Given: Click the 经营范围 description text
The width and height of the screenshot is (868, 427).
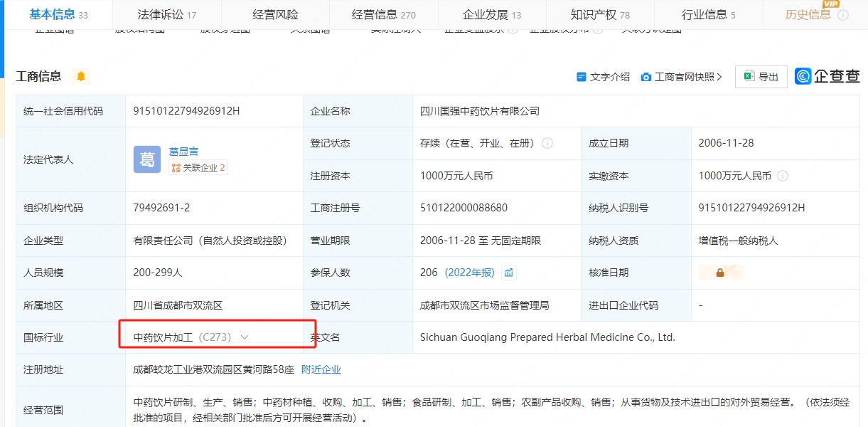Looking at the screenshot, I should tap(491, 411).
